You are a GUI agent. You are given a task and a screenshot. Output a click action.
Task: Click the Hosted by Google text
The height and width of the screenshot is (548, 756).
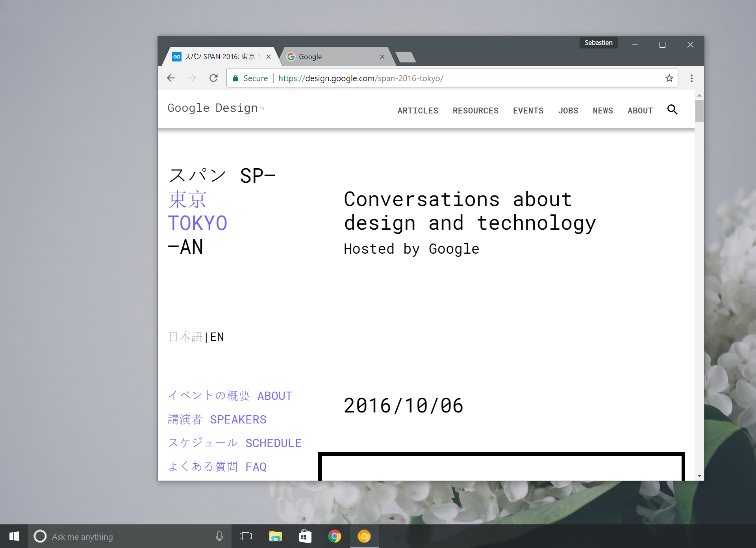pyautogui.click(x=411, y=249)
